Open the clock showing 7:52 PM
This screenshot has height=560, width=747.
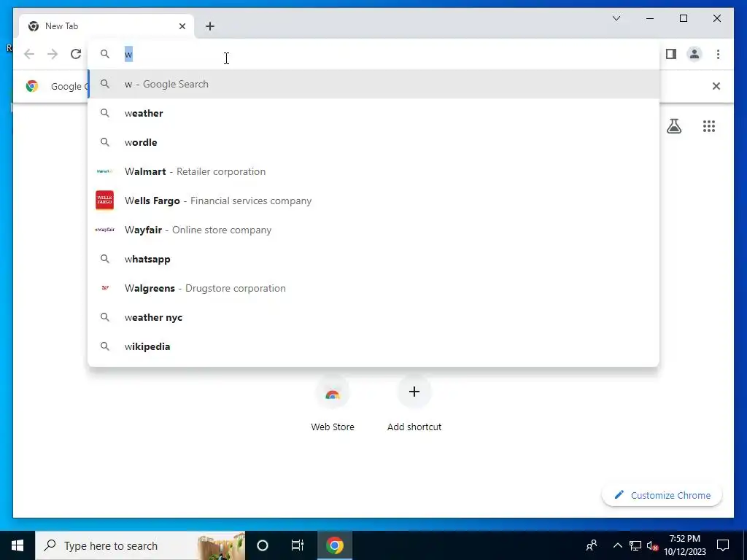[684, 545]
